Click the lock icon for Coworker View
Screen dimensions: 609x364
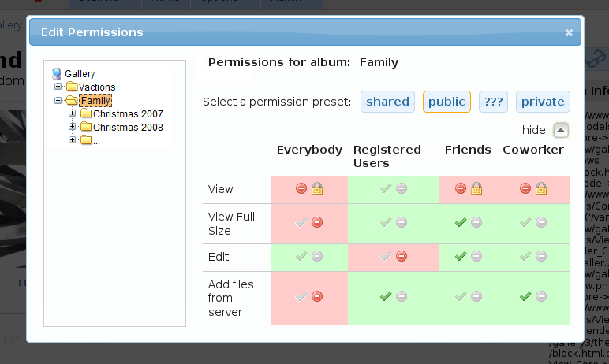pyautogui.click(x=541, y=189)
